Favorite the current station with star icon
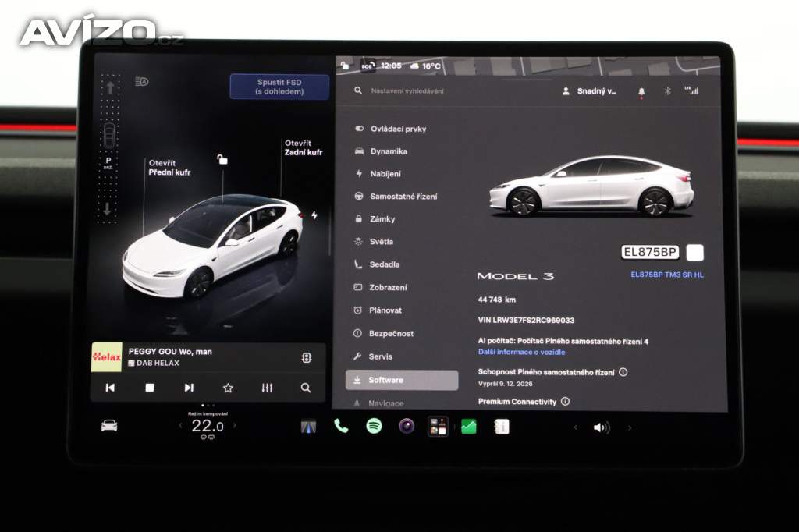Viewport: 799px width, 532px height. (228, 388)
